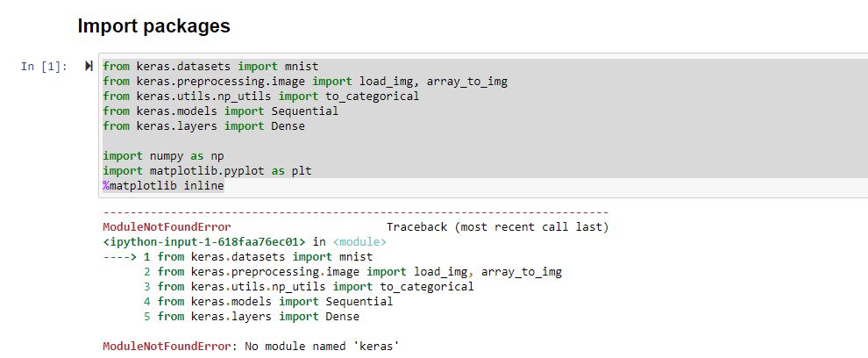Image resolution: width=868 pixels, height=358 pixels.
Task: Click the red ModuleNotFoundError traceback header
Action: click(x=167, y=227)
